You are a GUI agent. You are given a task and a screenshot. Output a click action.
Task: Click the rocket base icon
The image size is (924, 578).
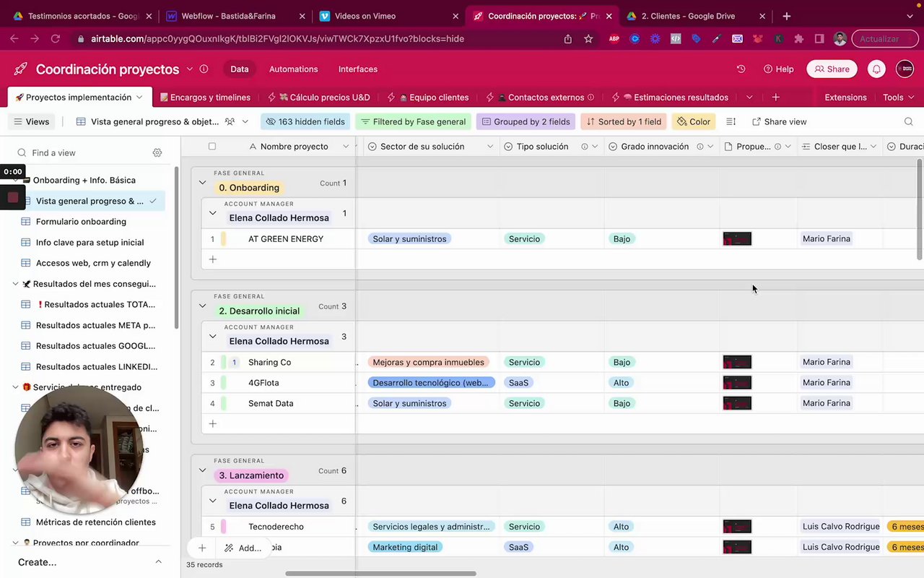21,69
